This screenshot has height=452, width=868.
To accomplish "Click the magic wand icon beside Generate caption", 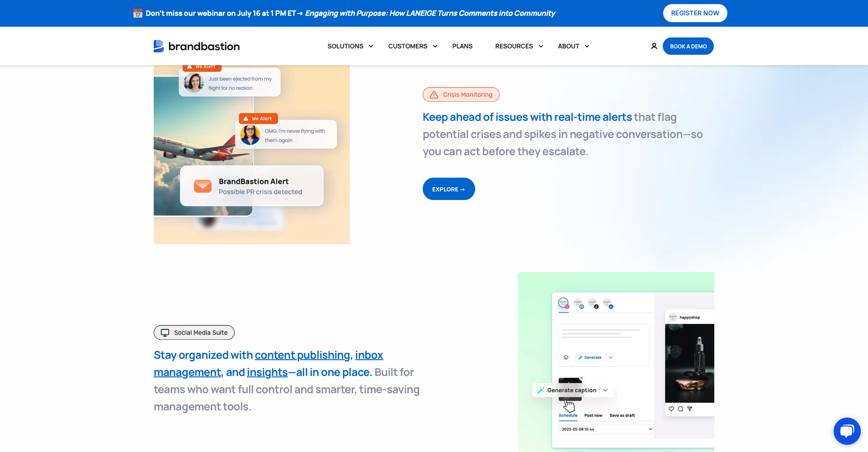I will click(x=541, y=390).
